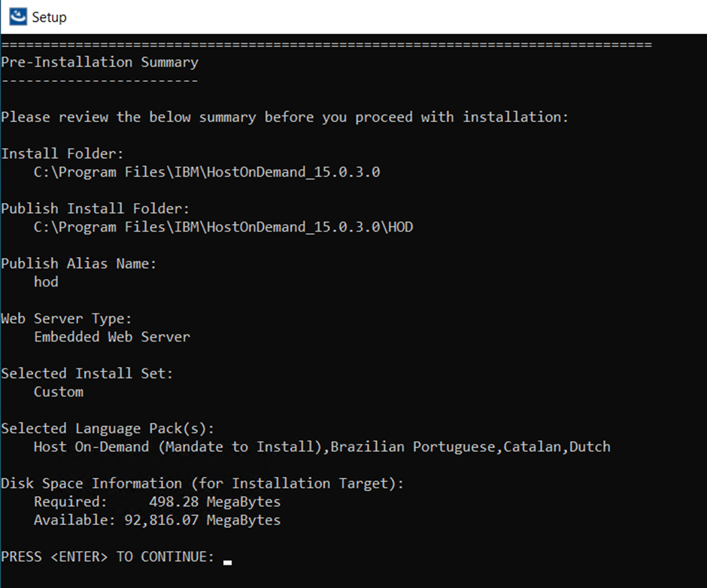Click the "Install Folder:" label
Viewport: 707px width, 588px height.
click(62, 153)
